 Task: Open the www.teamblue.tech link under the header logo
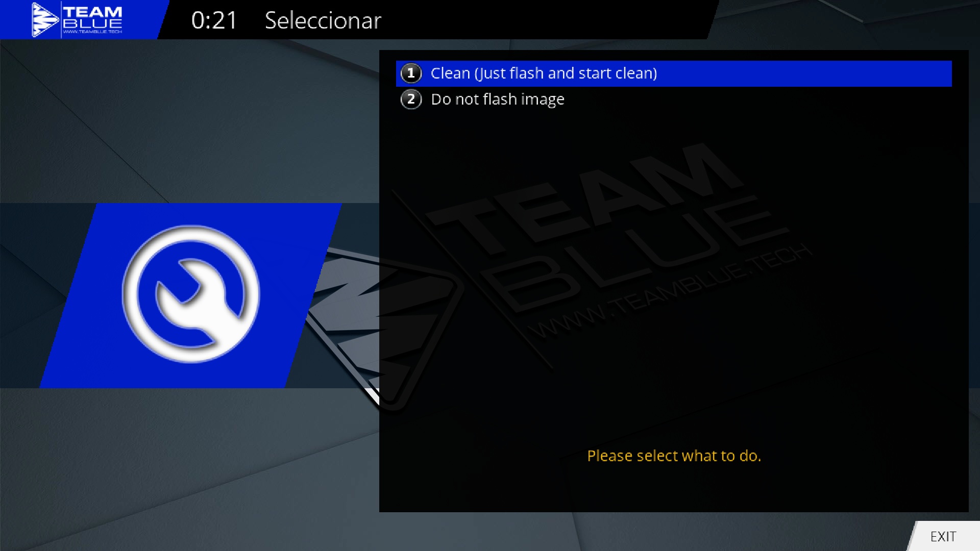pos(92,32)
